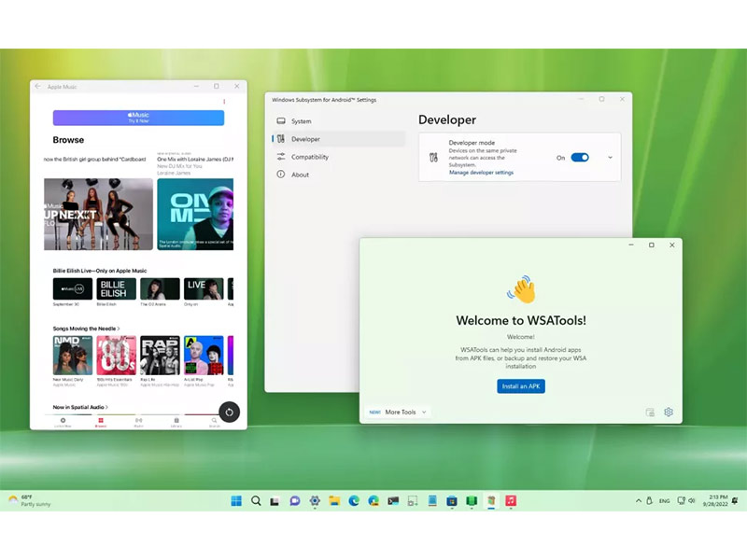Open the Rap Life playlist cover
The image size is (747, 560).
point(160,356)
